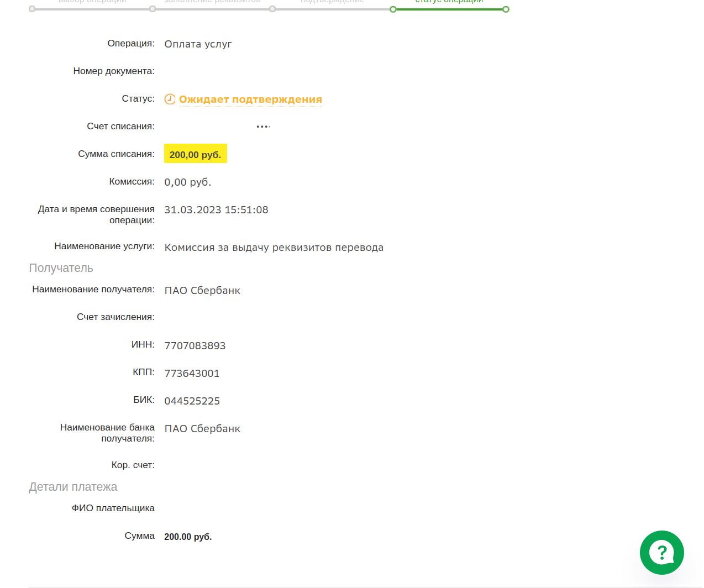Select the 'Комиссия за выдачу реквизитов перевода' text
704x588 pixels.
[274, 248]
